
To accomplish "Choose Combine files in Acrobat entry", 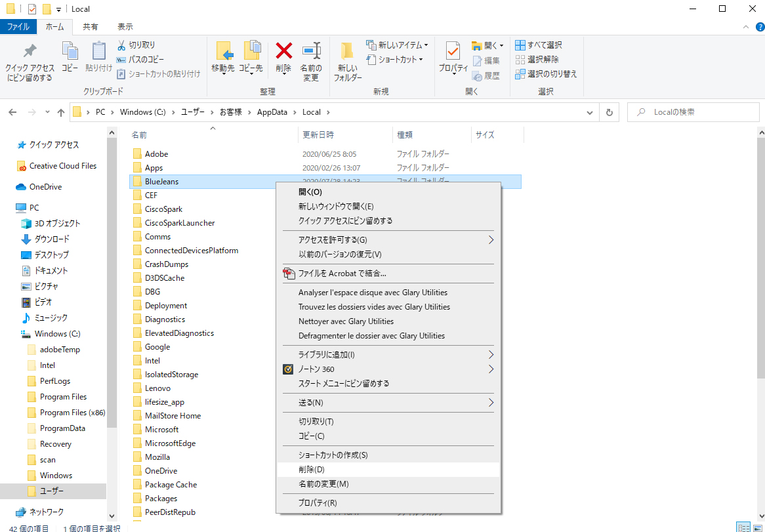I will pyautogui.click(x=388, y=274).
